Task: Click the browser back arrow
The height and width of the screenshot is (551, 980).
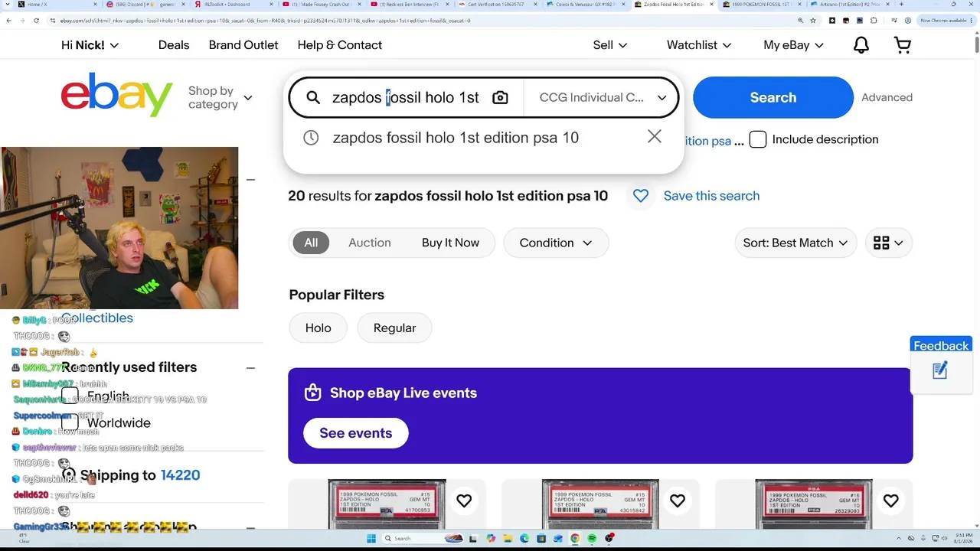Action: 8,21
